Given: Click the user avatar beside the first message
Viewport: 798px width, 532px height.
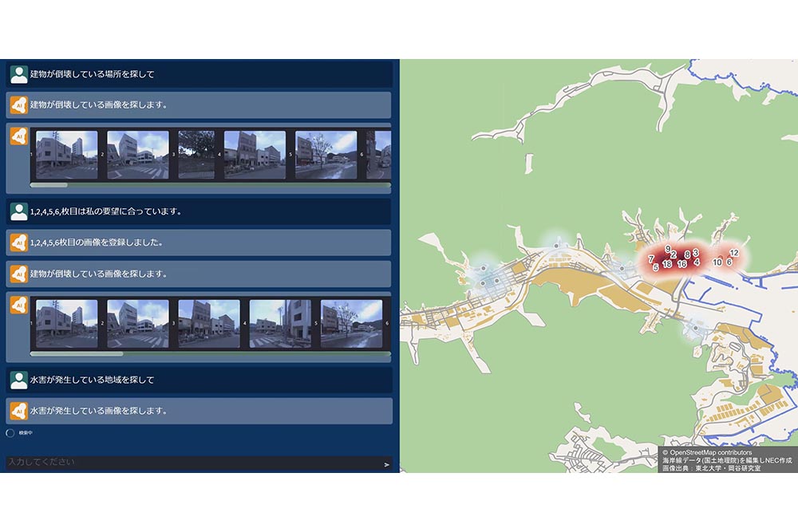Looking at the screenshot, I should 19,74.
